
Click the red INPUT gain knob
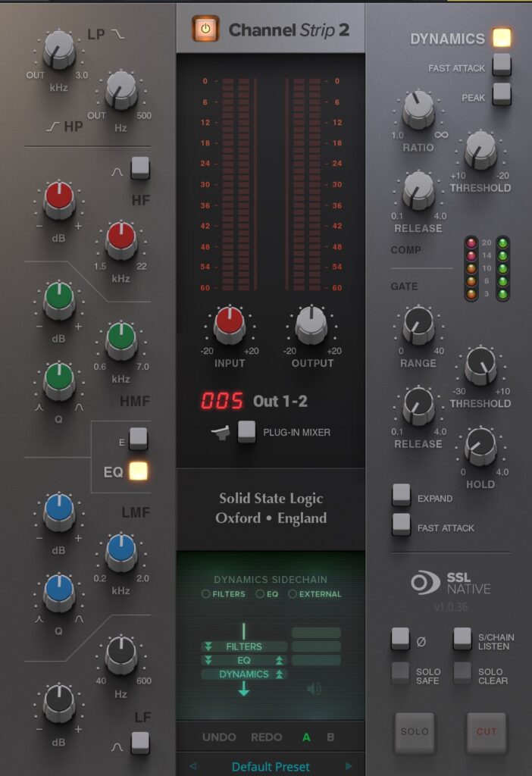click(x=229, y=325)
